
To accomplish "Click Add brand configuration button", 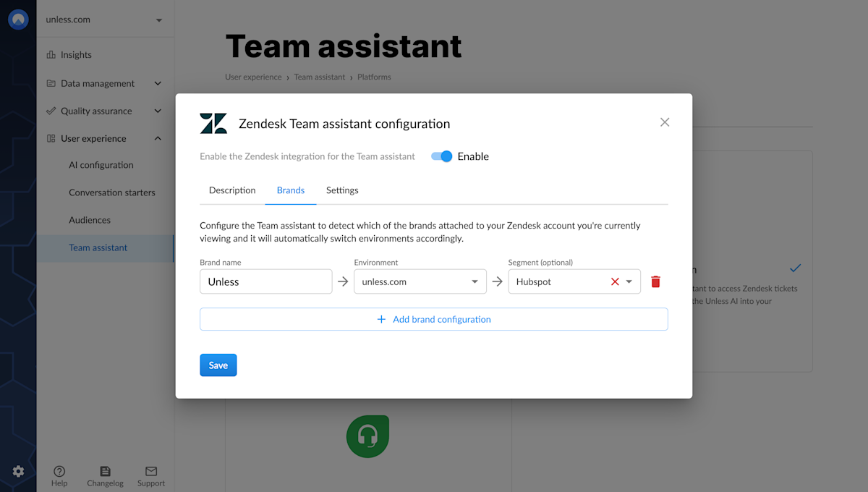I will (x=434, y=319).
